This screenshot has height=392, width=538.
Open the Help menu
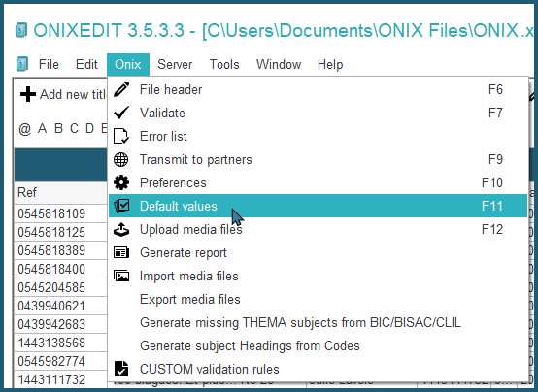click(330, 64)
